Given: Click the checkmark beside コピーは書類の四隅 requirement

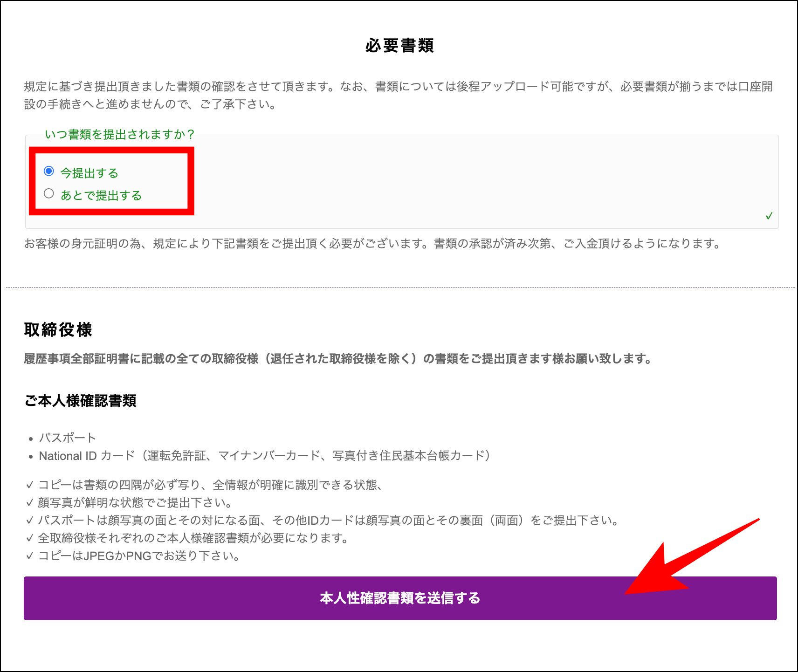Looking at the screenshot, I should click(29, 485).
